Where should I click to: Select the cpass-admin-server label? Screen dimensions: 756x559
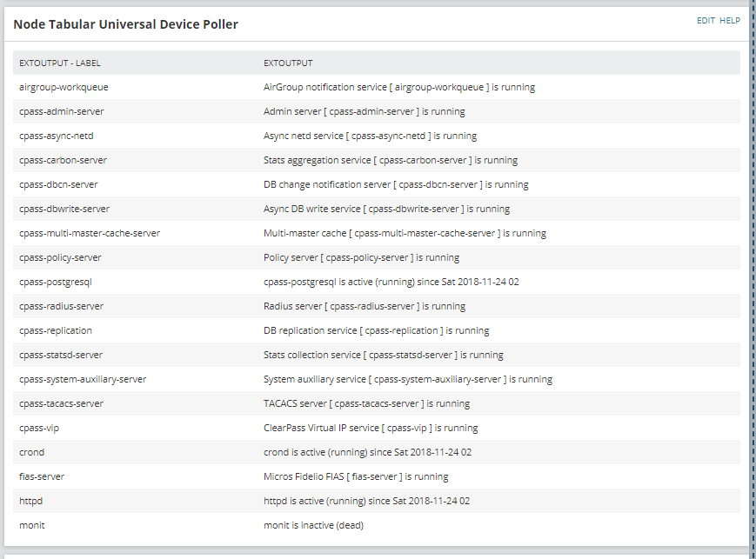coord(61,111)
